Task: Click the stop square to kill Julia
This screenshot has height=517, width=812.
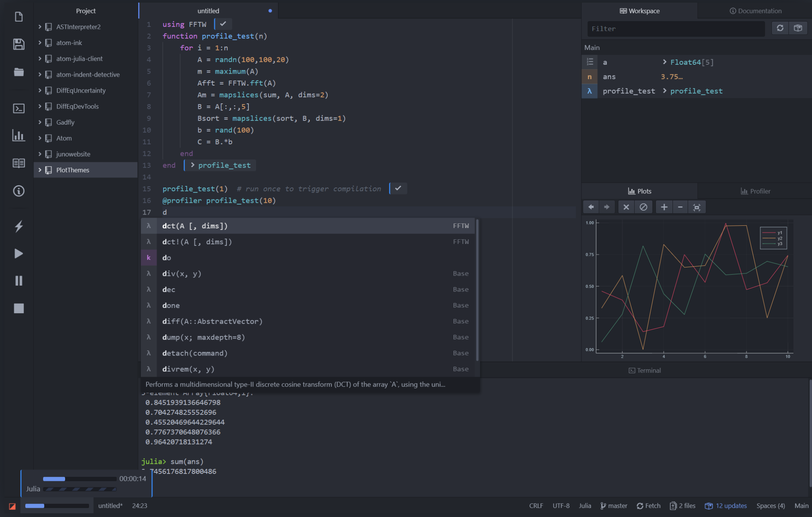Action: (19, 308)
